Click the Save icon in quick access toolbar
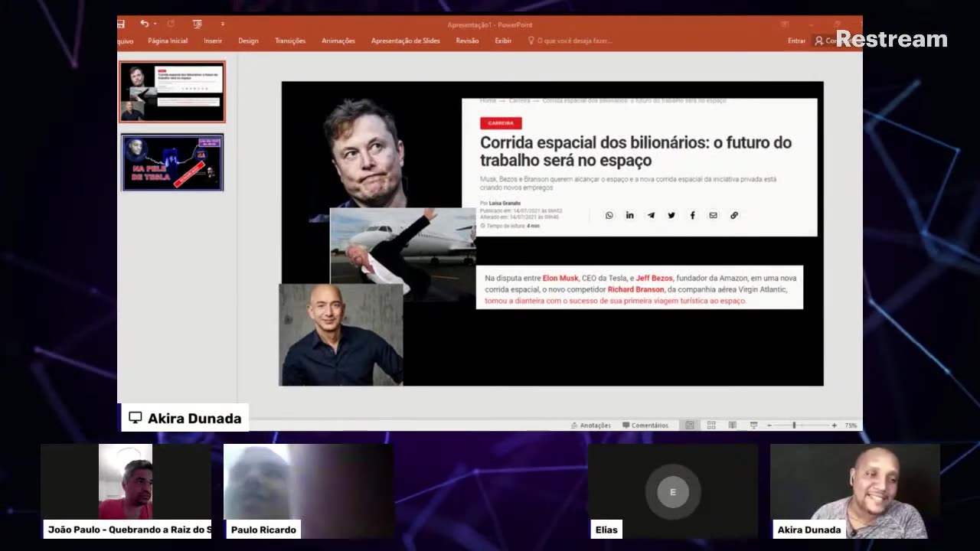This screenshot has width=980, height=551. click(x=121, y=24)
